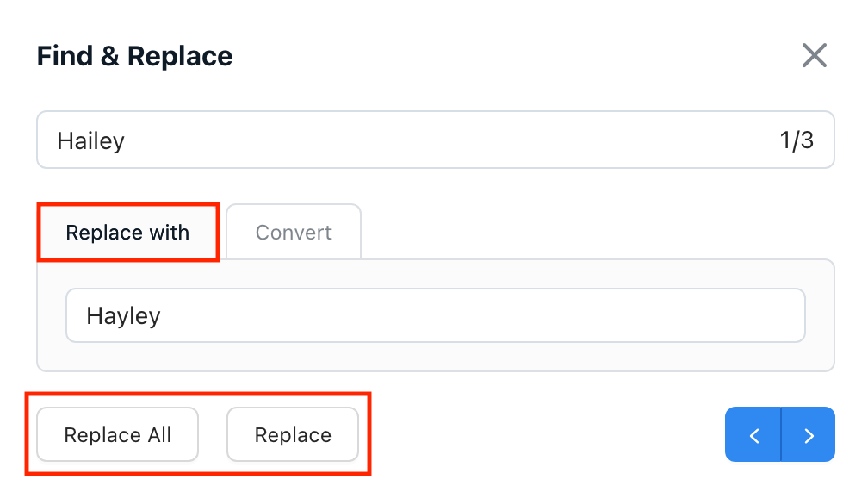Click the X icon at top right

click(814, 56)
